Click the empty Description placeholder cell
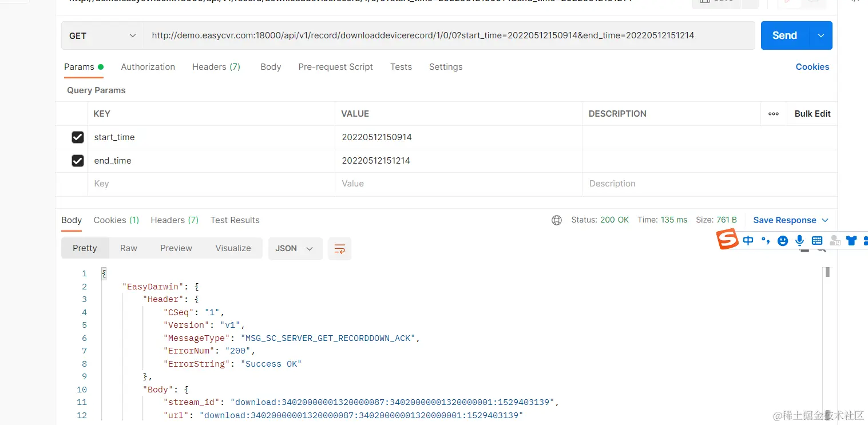Screen dimensions: 868x425 coord(710,184)
